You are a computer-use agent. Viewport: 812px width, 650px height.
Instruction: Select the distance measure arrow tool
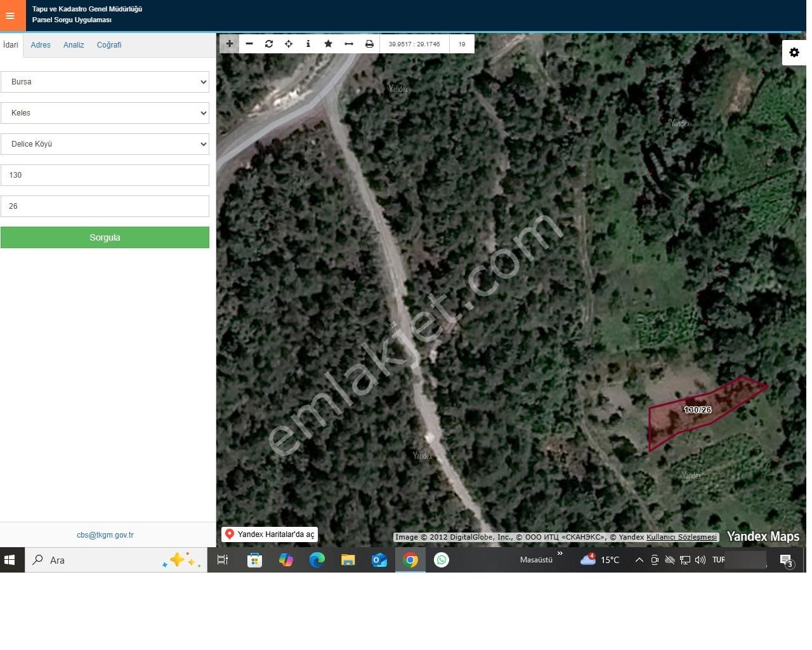(348, 44)
